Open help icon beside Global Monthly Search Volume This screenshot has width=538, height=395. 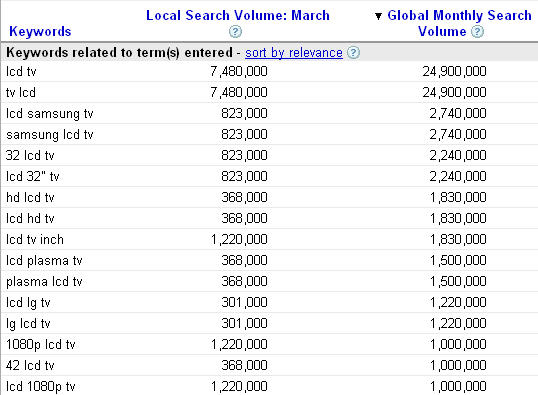pos(477,32)
